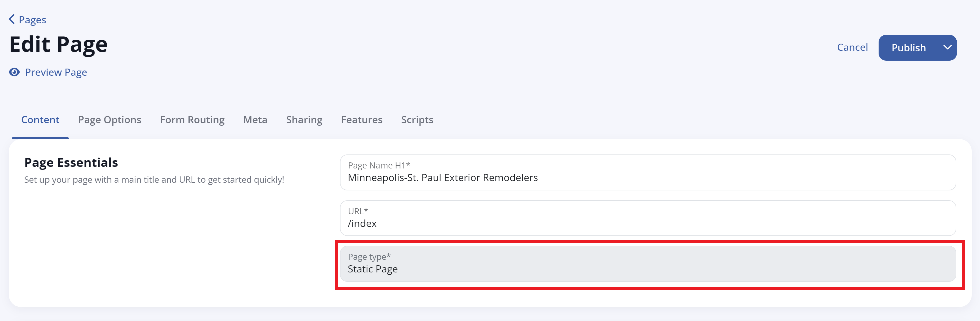The height and width of the screenshot is (321, 980).
Task: Open the Features tab
Action: (361, 120)
